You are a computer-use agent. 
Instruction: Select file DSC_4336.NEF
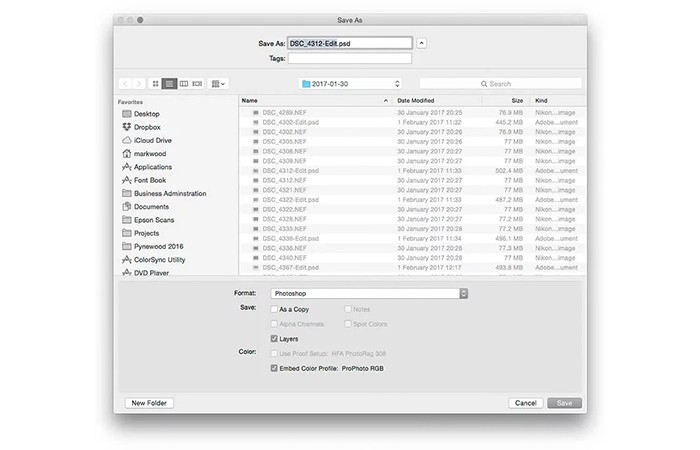pos(413,248)
